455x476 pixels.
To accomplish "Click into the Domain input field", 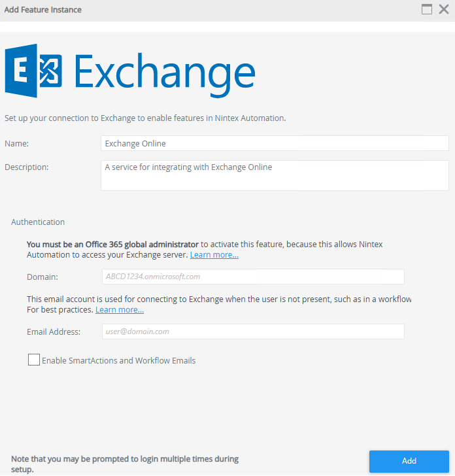I will click(253, 277).
